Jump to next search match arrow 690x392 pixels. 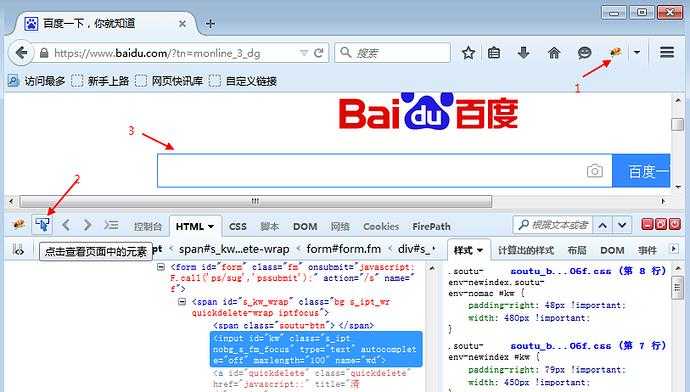tap(622, 226)
